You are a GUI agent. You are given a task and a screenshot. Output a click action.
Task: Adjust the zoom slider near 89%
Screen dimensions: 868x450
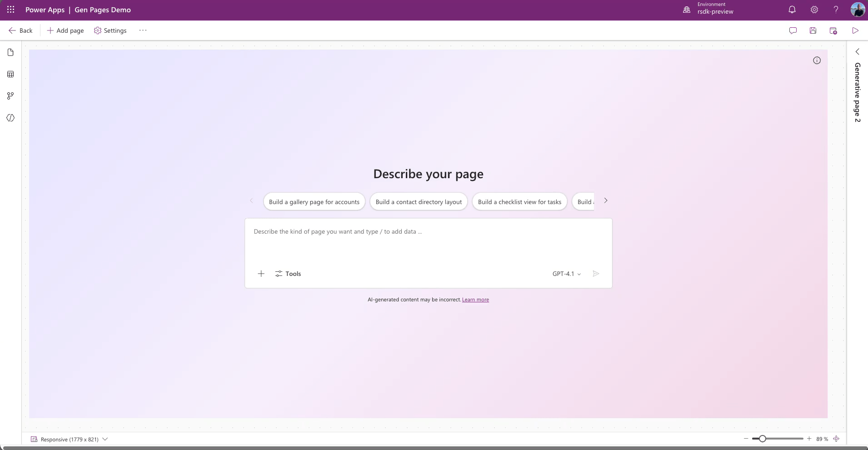[x=763, y=438]
